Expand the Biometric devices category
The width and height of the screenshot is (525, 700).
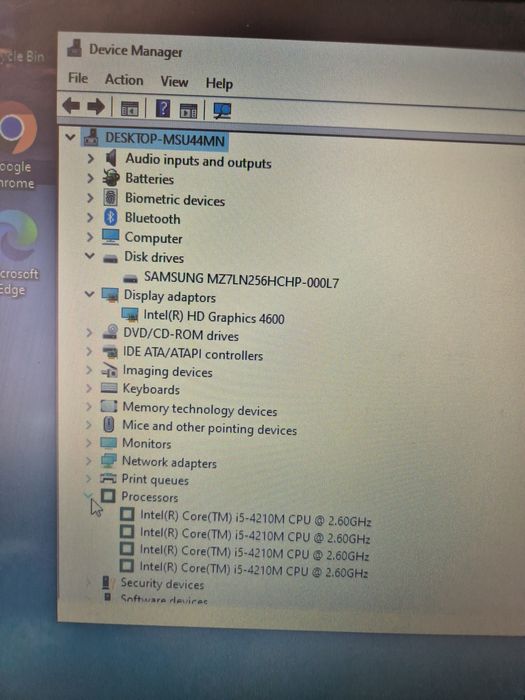pyautogui.click(x=90, y=197)
